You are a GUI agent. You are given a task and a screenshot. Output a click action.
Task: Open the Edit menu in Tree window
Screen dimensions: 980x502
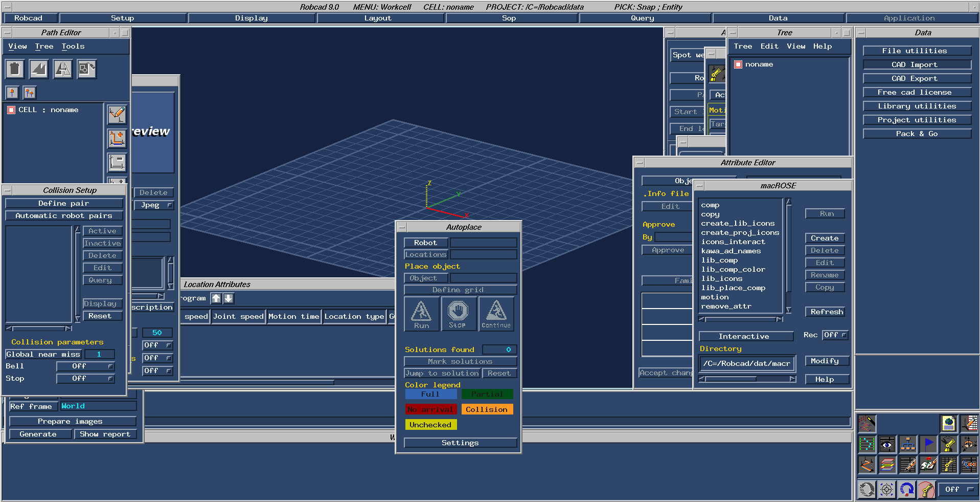click(x=769, y=46)
